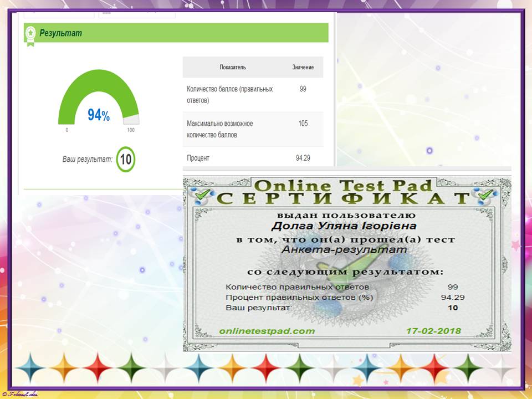Click the Online Test Pad certificate title
532x399 pixels.
coord(343,186)
